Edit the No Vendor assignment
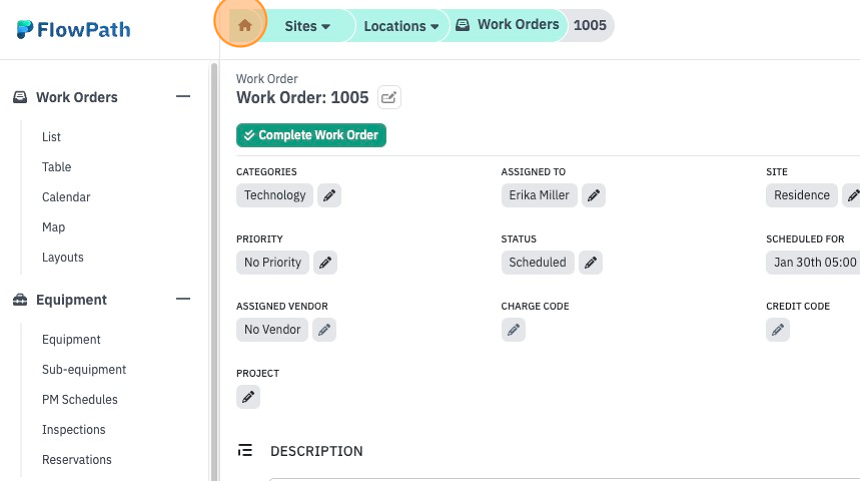Screen dimensions: 860x481 click(324, 330)
